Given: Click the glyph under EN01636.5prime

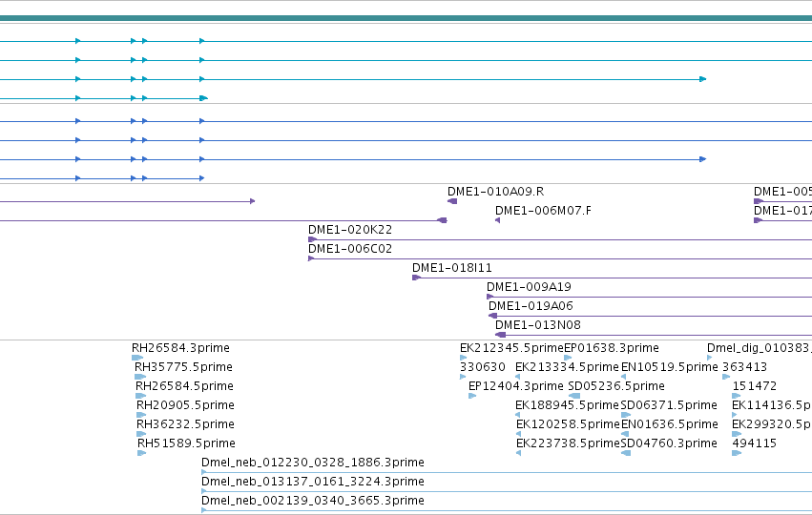Looking at the screenshot, I should 625,434.
